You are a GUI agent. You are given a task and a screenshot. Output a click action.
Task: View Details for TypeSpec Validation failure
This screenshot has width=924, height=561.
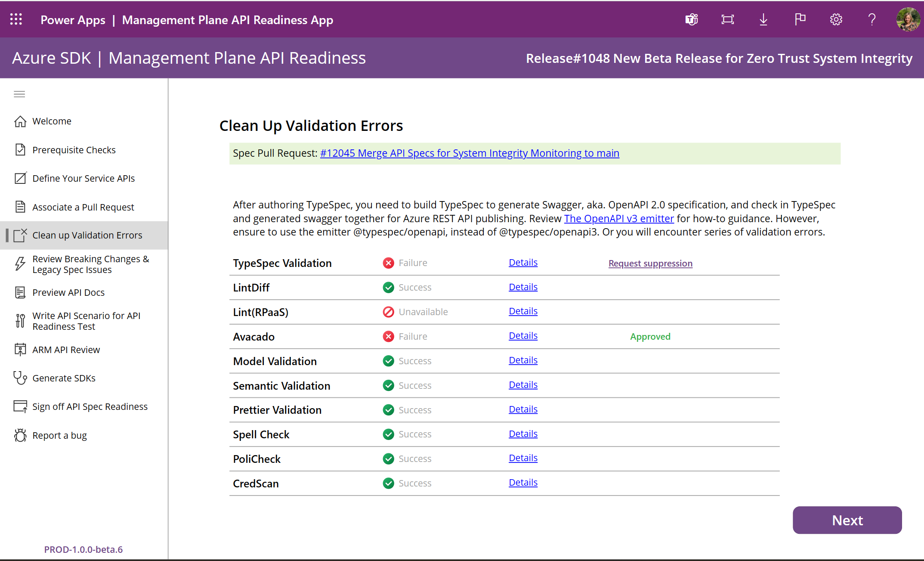point(522,262)
